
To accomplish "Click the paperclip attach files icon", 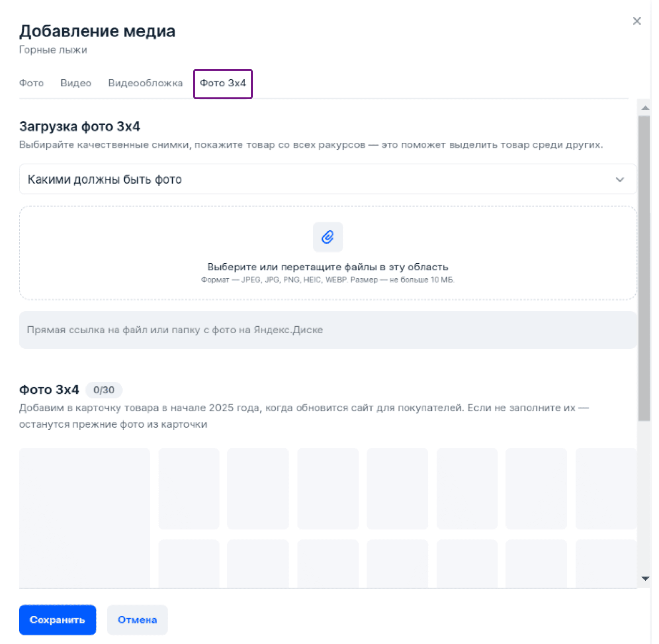I will 327,237.
